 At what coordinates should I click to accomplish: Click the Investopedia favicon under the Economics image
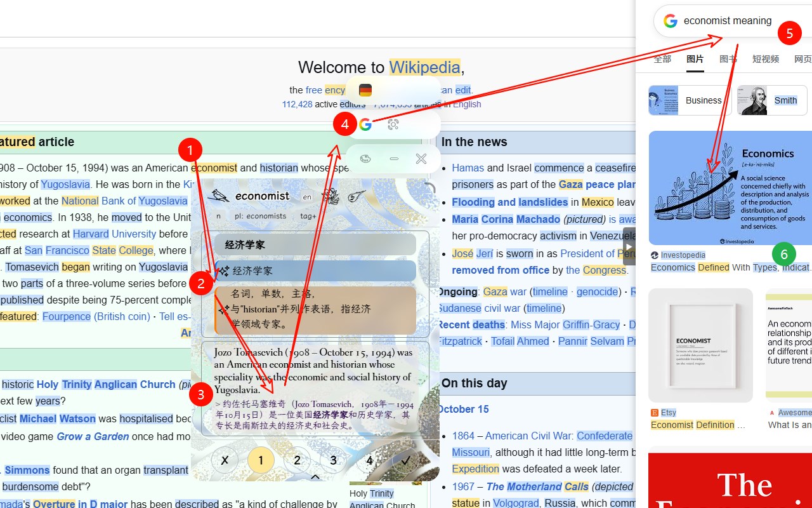[x=655, y=255]
